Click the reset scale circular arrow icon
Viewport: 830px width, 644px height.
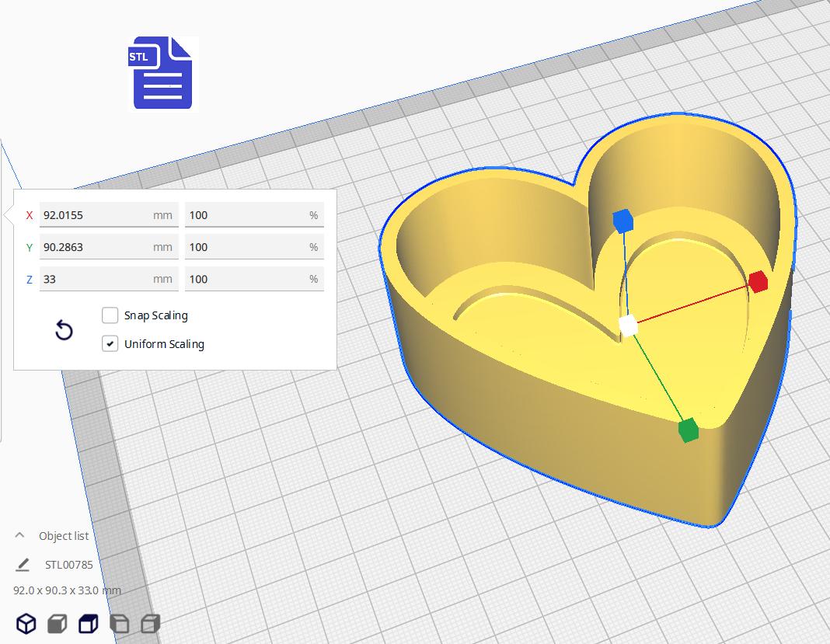tap(64, 330)
